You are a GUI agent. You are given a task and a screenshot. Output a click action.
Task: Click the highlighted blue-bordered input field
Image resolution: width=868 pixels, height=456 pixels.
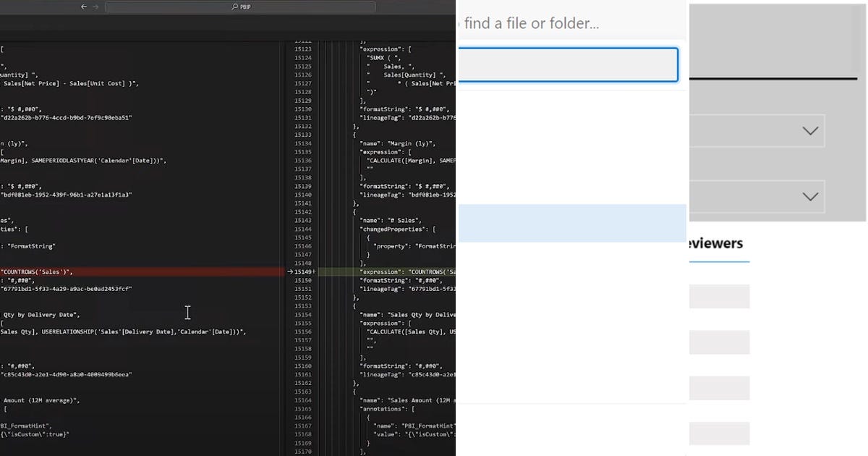(568, 64)
